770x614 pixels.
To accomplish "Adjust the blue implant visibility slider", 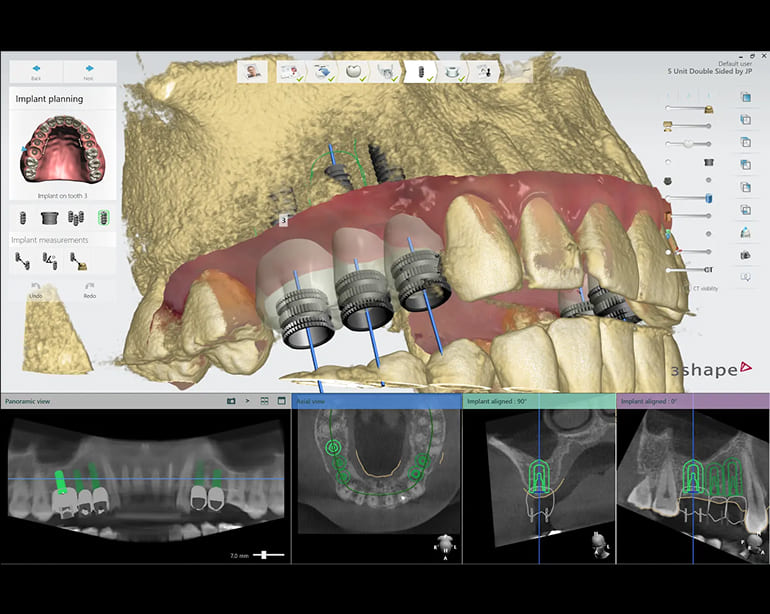I will tap(689, 198).
